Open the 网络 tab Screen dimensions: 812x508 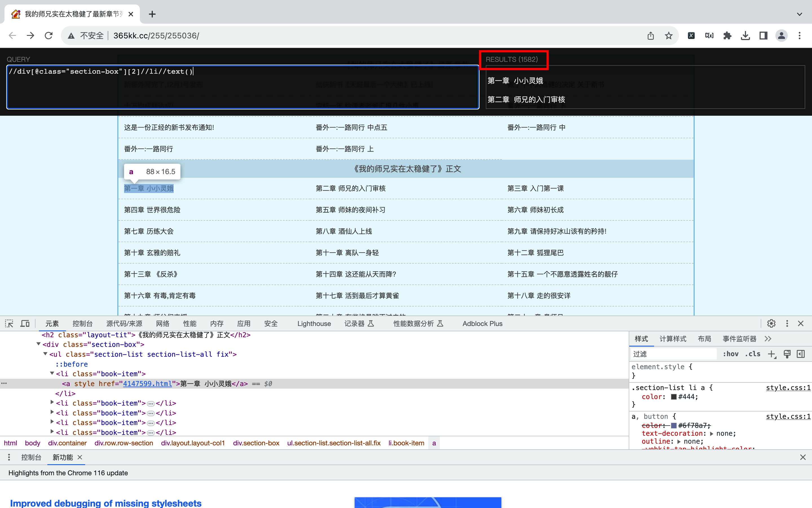[x=163, y=323]
